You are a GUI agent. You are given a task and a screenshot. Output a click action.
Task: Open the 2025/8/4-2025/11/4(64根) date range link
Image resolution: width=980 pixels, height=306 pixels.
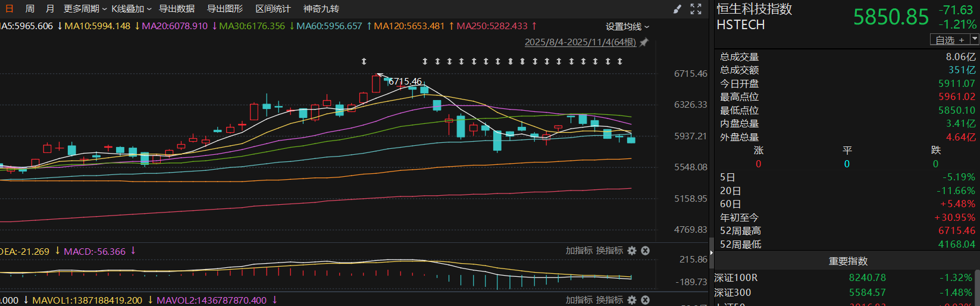(x=580, y=42)
